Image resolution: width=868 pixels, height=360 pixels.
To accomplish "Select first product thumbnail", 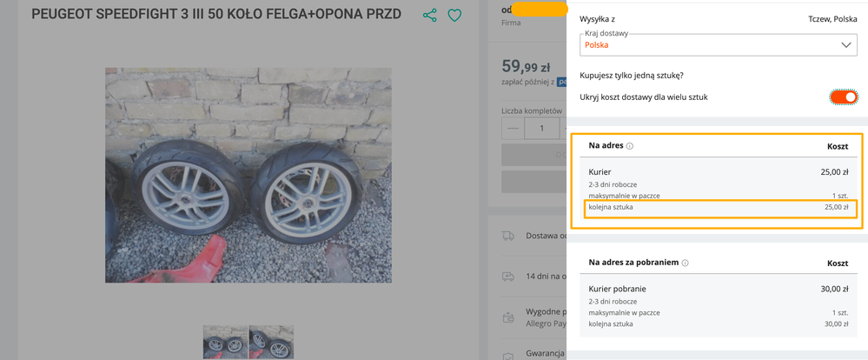I will click(225, 342).
